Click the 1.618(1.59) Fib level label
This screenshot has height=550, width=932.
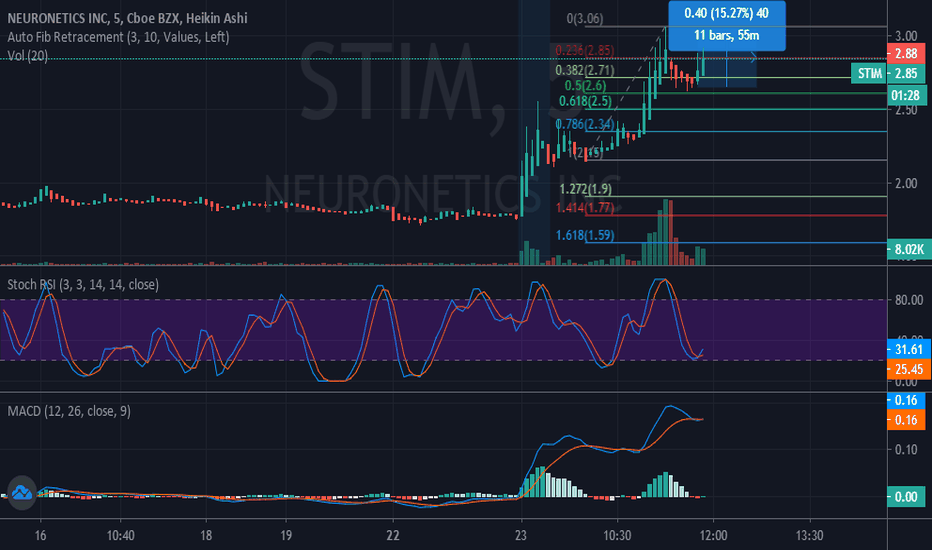point(585,235)
